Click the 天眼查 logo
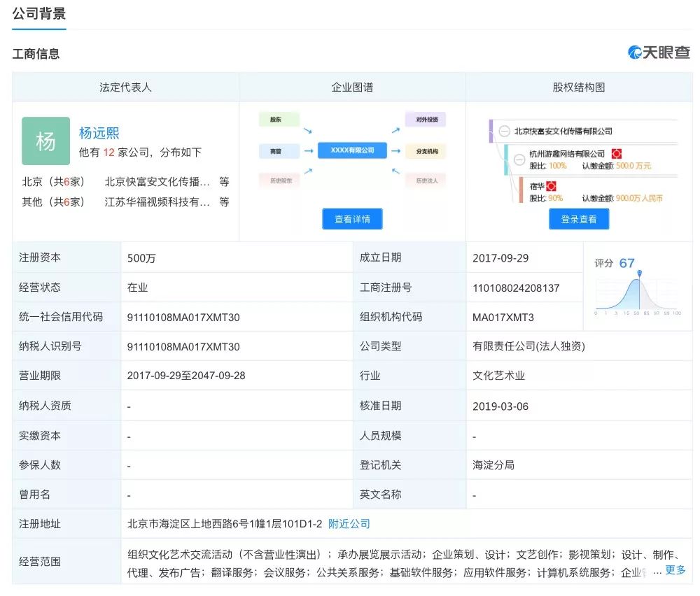700x596 pixels. tap(659, 52)
